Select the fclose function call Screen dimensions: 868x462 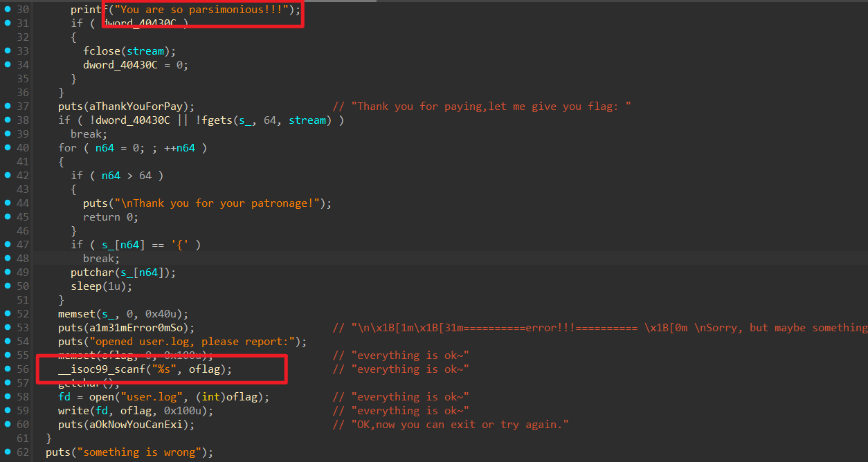point(100,51)
